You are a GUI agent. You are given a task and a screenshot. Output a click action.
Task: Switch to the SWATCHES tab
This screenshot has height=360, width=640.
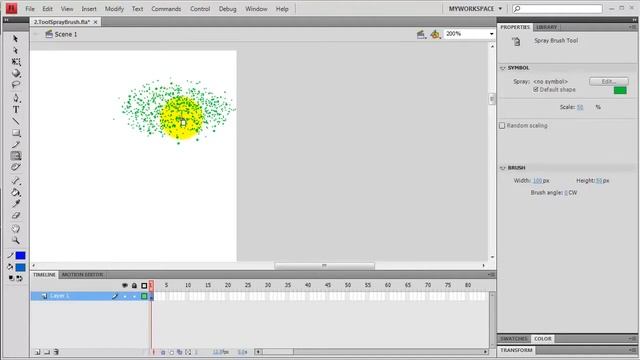514,339
